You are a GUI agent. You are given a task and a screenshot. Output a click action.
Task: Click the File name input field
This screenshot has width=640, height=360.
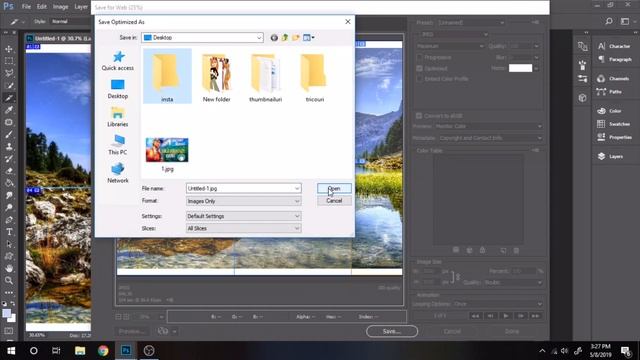240,188
